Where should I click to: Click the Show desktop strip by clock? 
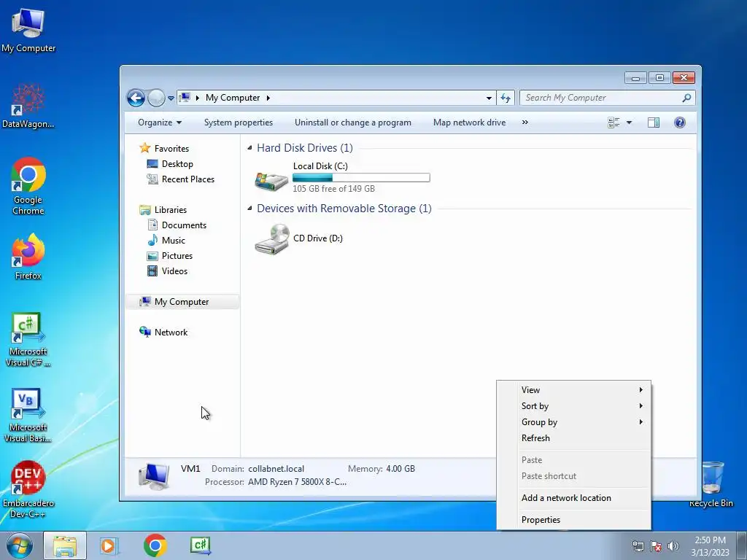742,545
